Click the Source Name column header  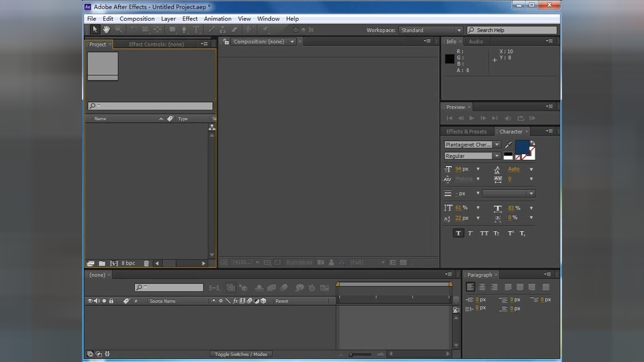pyautogui.click(x=163, y=301)
